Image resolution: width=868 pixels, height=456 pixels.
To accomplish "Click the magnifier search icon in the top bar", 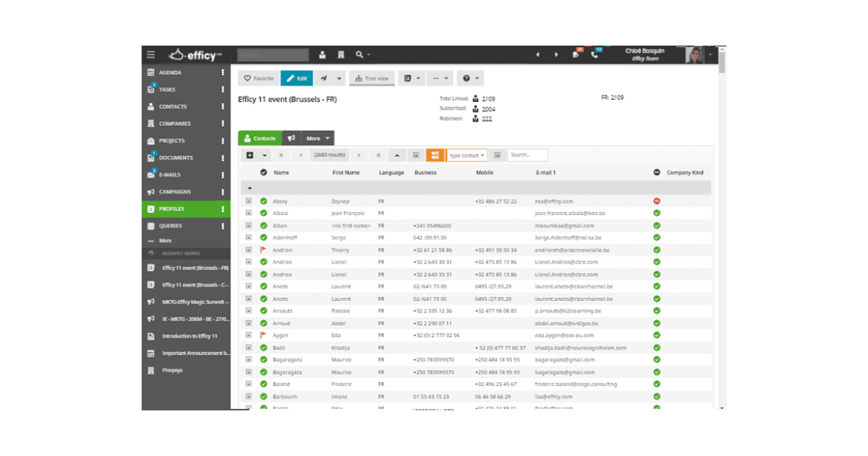I will 359,54.
